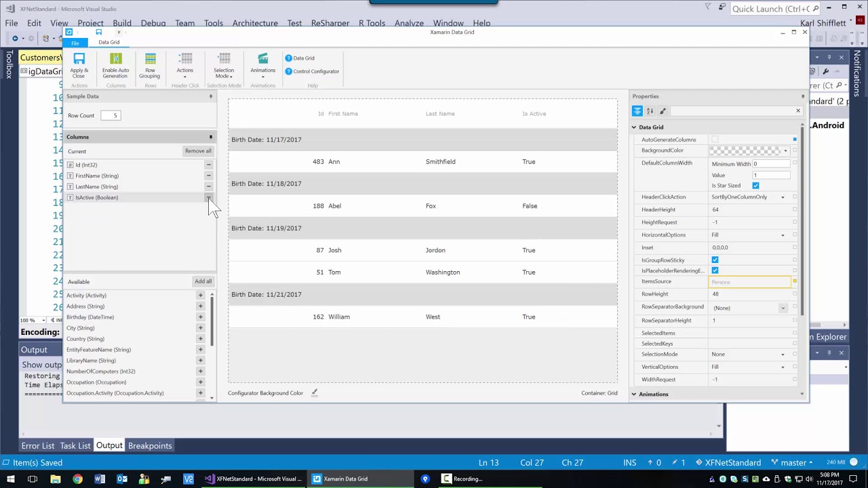Viewport: 868px width, 488px height.
Task: Click the Is Active column header
Action: [534, 114]
